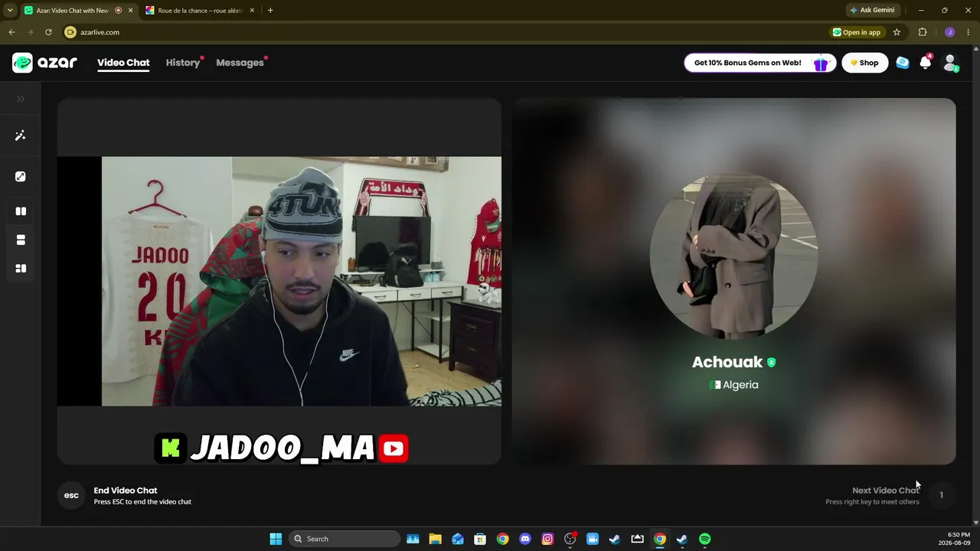
Task: Click Next Video Chat
Action: point(886,491)
